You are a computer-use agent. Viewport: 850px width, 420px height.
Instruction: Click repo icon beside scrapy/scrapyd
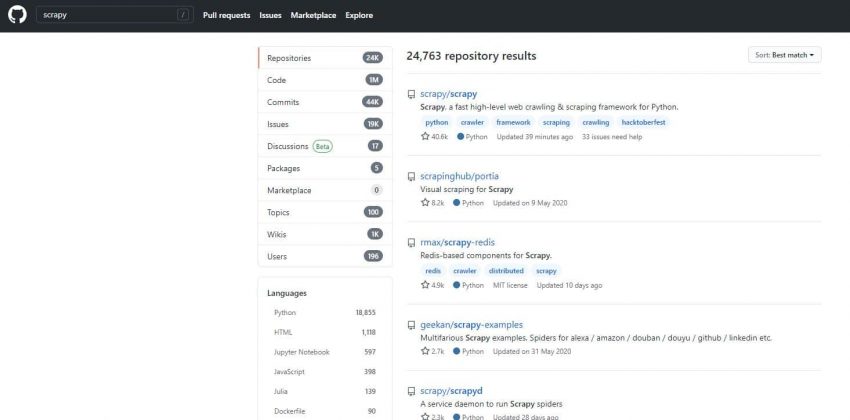[411, 391]
